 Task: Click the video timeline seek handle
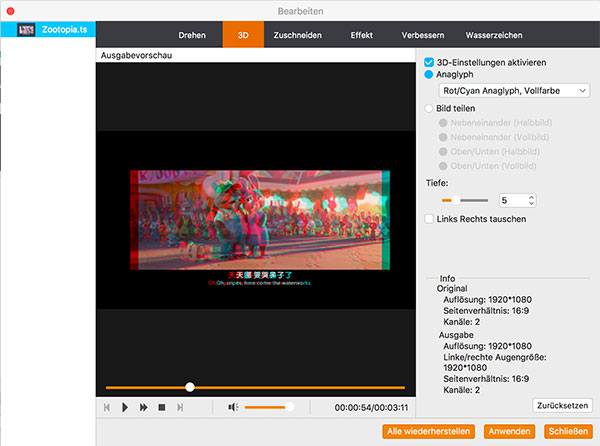coord(190,387)
